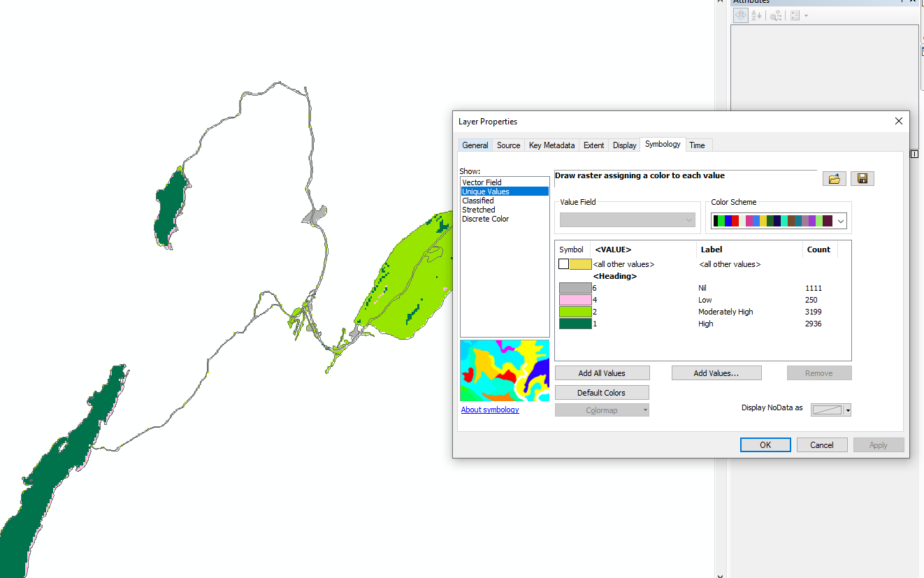Click the Moderately High label cell

[726, 312]
